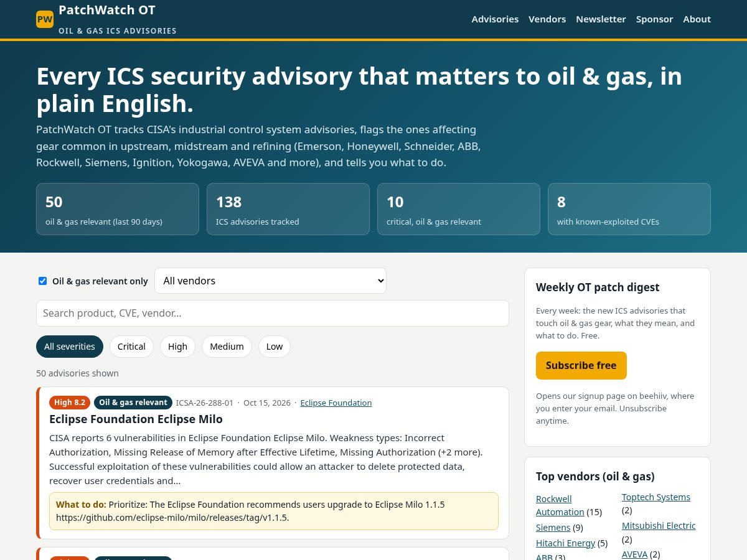Open Rockwell Automation vendor link
747x560 pixels.
tap(560, 505)
